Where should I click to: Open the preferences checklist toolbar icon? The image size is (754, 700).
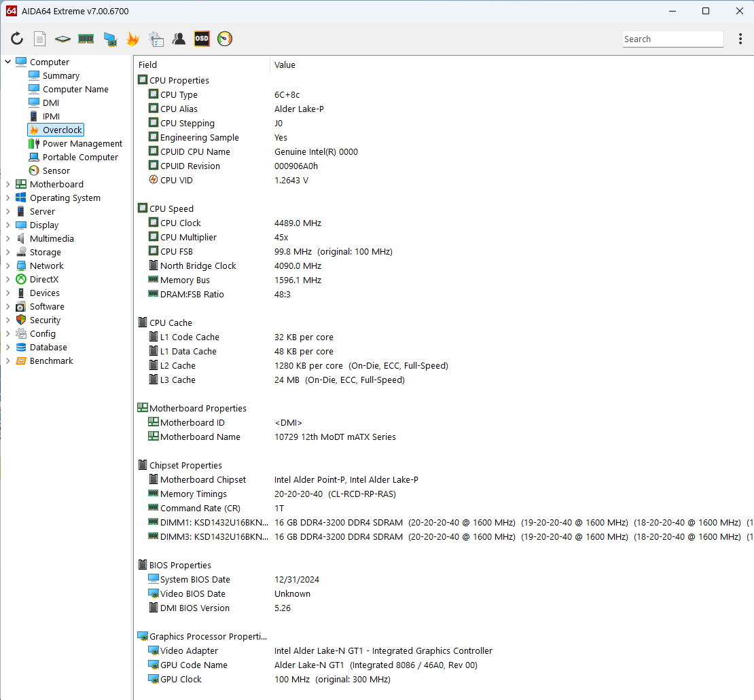(x=156, y=39)
